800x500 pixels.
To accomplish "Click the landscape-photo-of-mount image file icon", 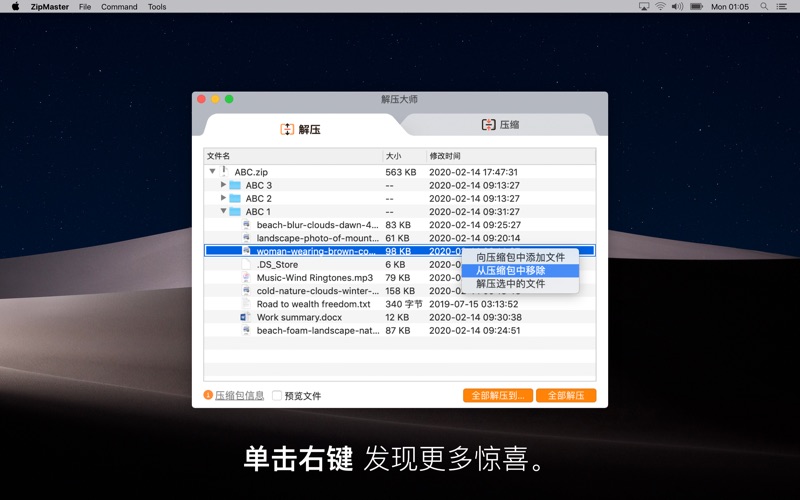I will [x=246, y=238].
